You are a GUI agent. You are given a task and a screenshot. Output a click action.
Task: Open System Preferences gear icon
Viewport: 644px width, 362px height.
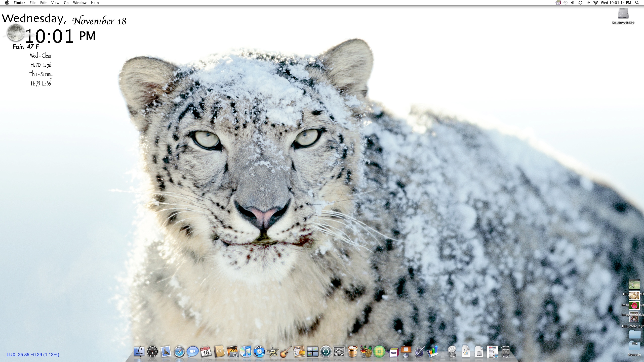[339, 351]
